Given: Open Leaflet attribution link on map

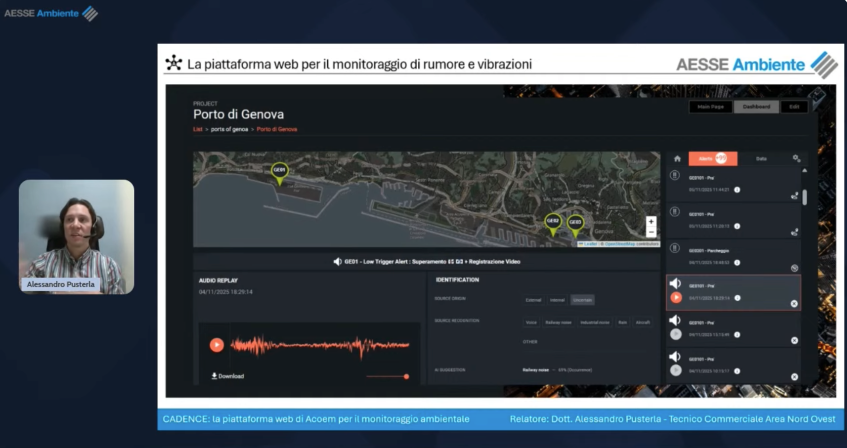Looking at the screenshot, I should click(589, 244).
